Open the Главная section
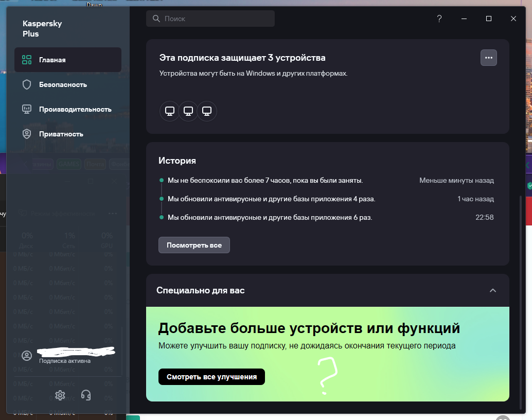This screenshot has height=420, width=532. (x=68, y=60)
